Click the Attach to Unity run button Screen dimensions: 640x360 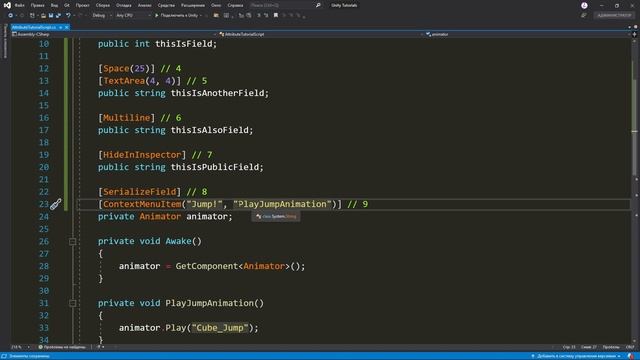(x=178, y=16)
